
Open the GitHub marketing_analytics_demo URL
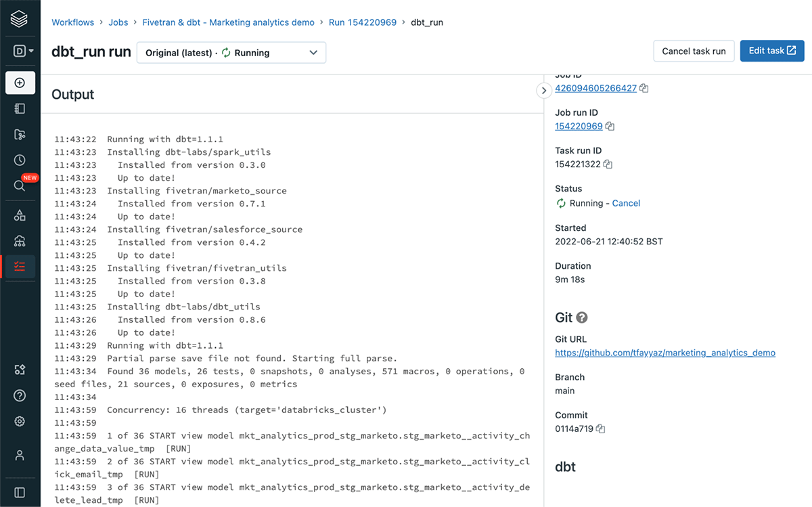tap(664, 353)
